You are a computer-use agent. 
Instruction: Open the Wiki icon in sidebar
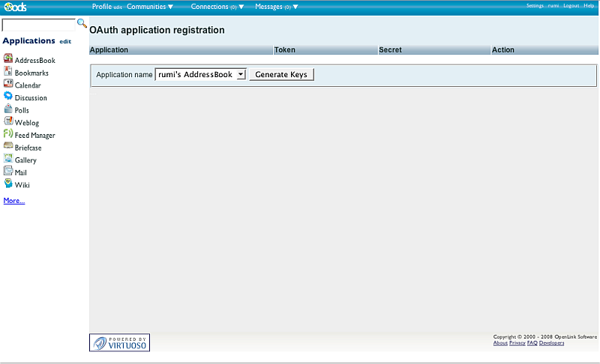[x=8, y=183]
